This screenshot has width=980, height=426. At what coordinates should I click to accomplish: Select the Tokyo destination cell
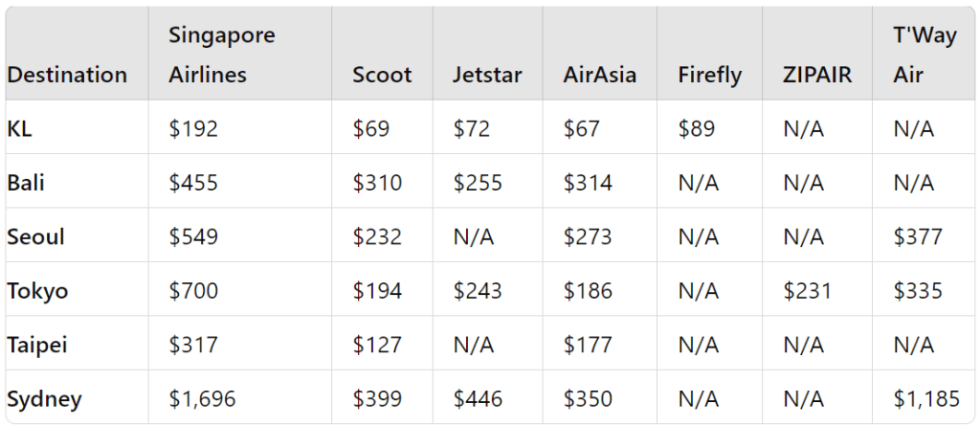tap(37, 291)
